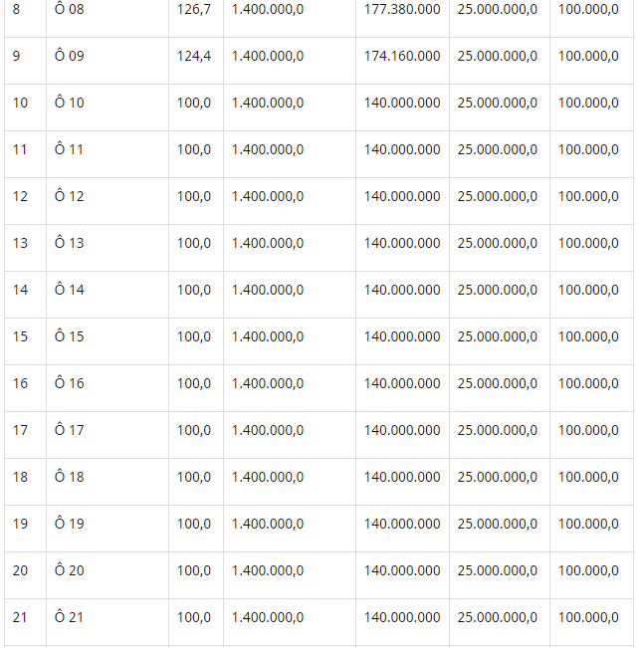
Task: Click the Ô 21 lot name
Action: [x=69, y=616]
